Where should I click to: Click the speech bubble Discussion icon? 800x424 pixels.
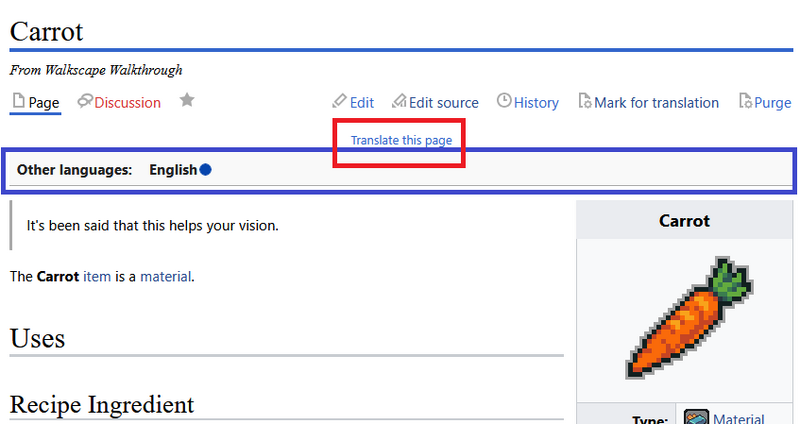[85, 102]
